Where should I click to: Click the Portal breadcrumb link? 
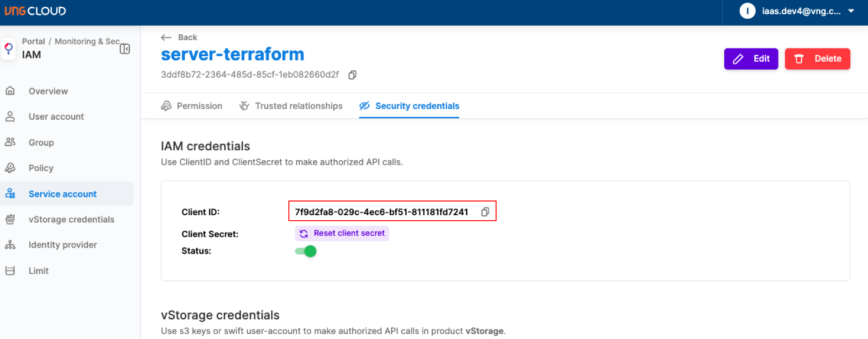[x=33, y=42]
